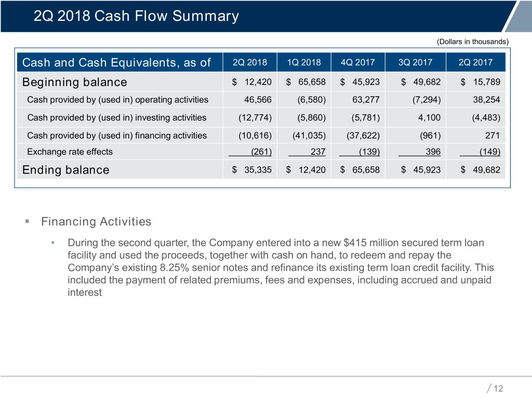The height and width of the screenshot is (399, 532).
Task: Click the Dollars in thousands note
Action: point(472,42)
